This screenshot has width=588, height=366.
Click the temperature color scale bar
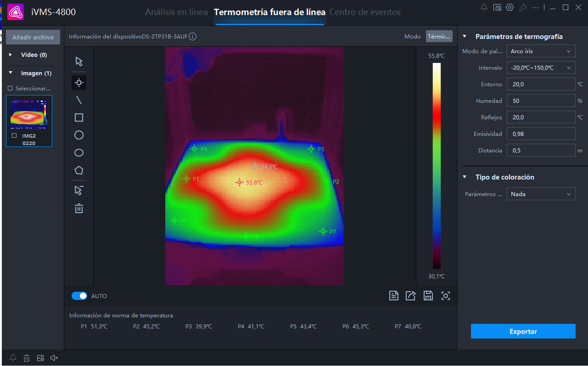(x=436, y=166)
